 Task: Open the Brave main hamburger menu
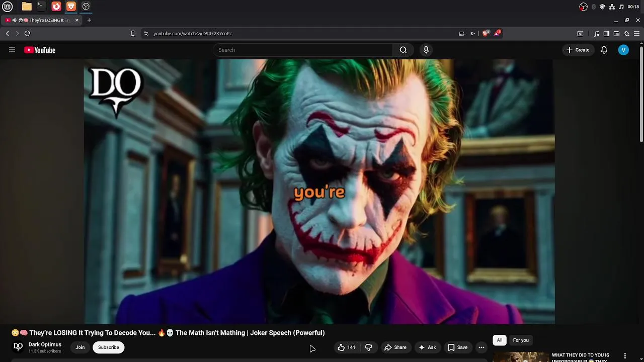click(636, 34)
